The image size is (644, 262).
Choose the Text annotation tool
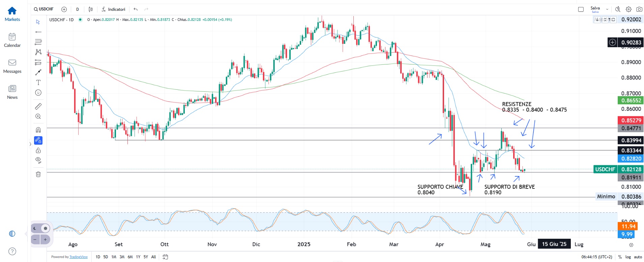(38, 83)
